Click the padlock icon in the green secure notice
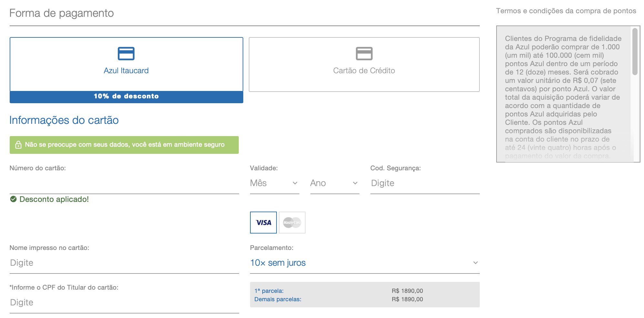This screenshot has width=644, height=318. click(18, 145)
